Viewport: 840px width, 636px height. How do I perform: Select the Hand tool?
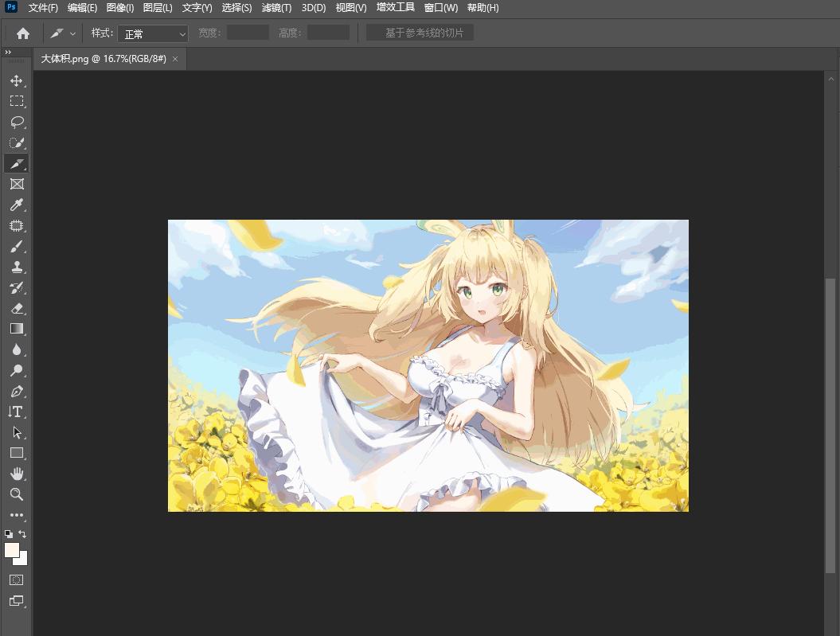pyautogui.click(x=16, y=474)
